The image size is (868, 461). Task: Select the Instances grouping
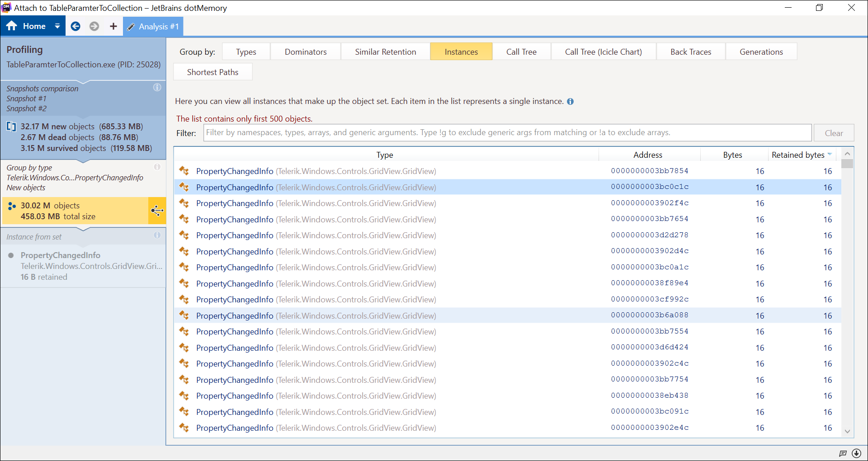pos(461,52)
